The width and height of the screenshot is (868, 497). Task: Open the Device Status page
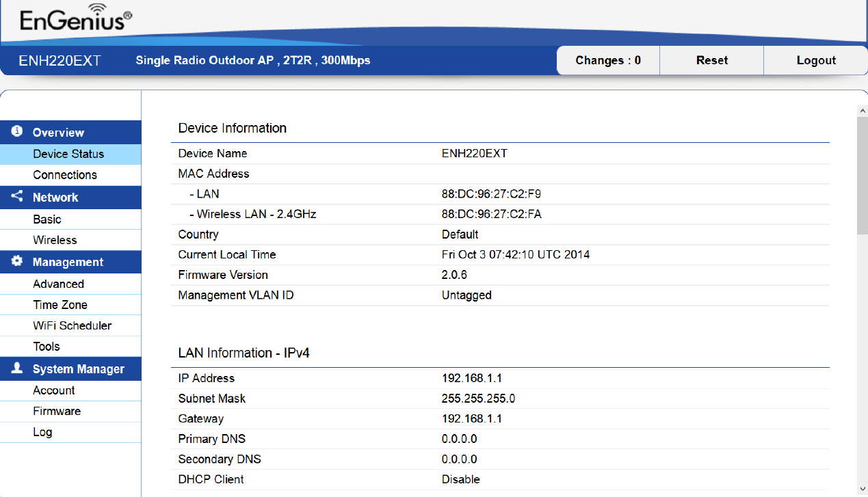pos(70,155)
